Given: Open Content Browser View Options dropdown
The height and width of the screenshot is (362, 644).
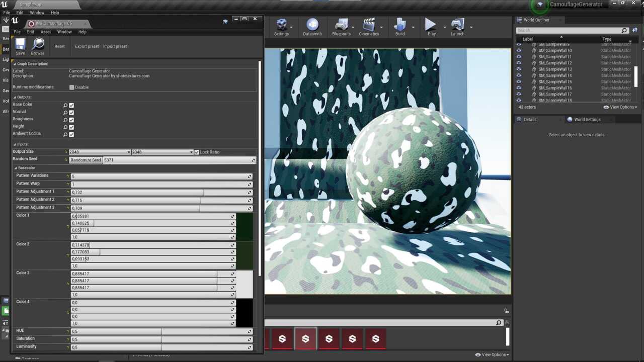Looking at the screenshot, I should pyautogui.click(x=492, y=354).
